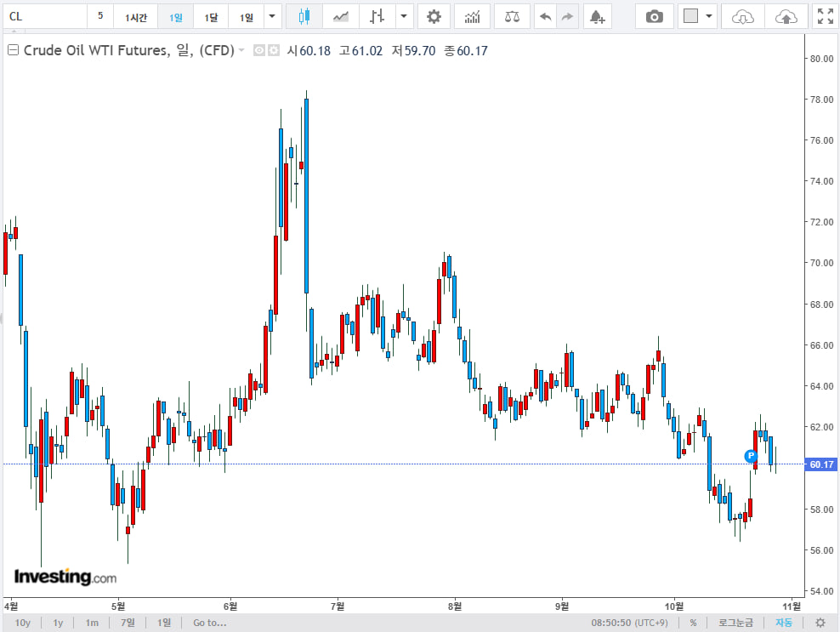Switch to the area chart style icon

[x=340, y=16]
